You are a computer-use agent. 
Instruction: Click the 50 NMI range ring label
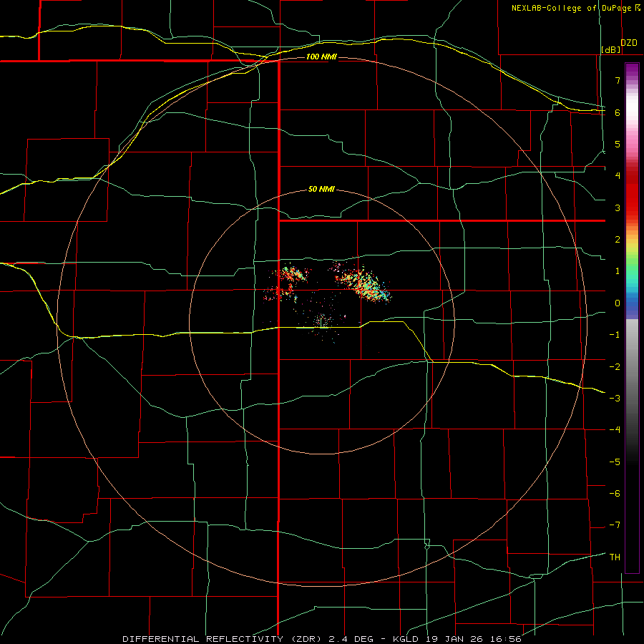321,190
